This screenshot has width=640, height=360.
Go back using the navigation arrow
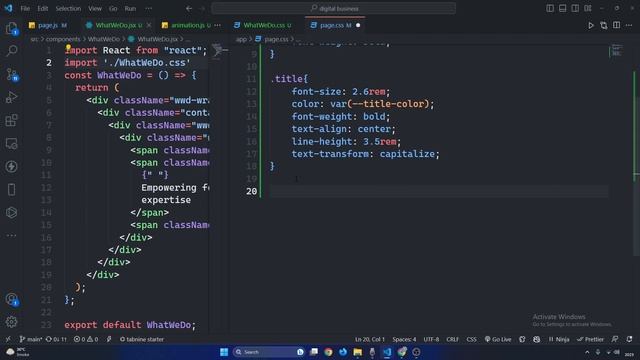point(189,8)
